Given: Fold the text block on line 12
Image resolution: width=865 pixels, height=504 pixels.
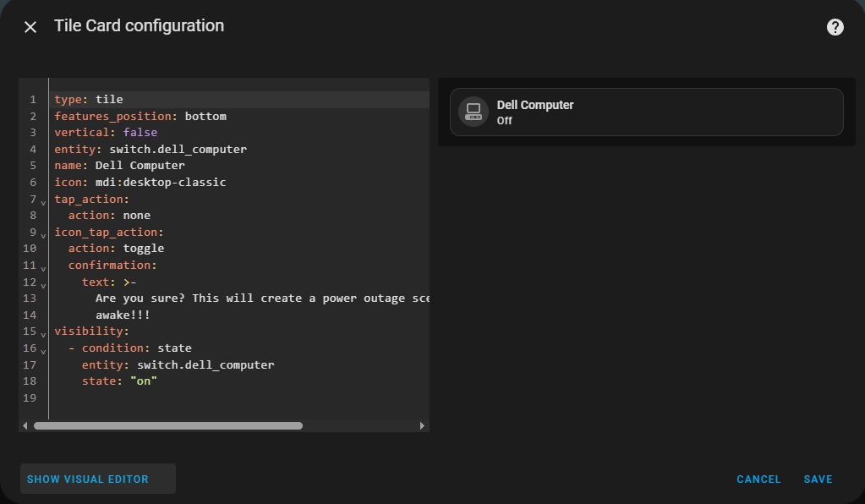Looking at the screenshot, I should coord(43,286).
